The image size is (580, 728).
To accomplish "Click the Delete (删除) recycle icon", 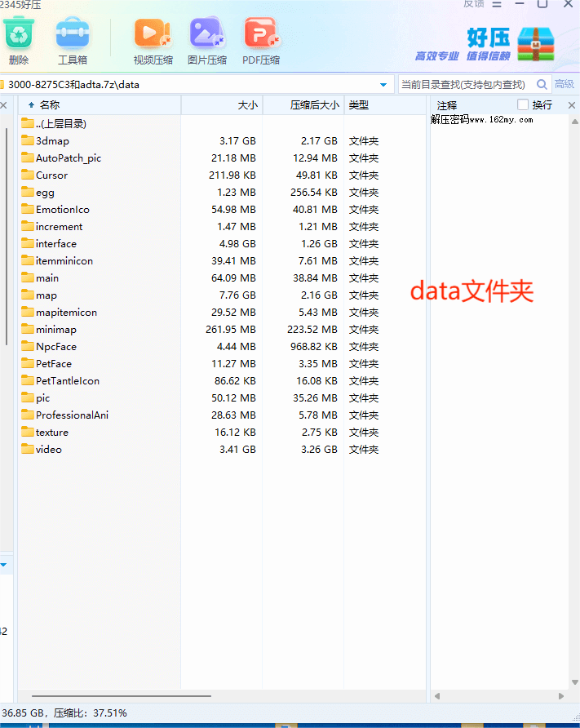I will 18,34.
